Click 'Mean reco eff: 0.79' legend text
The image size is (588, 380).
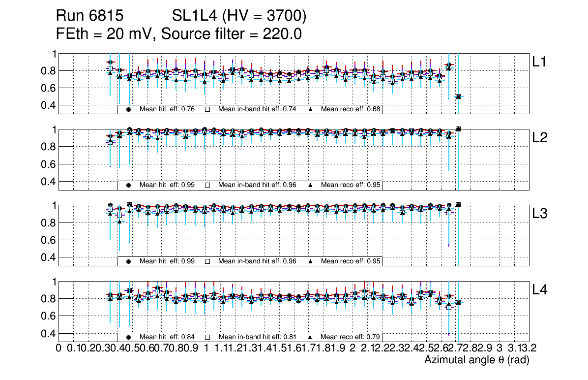coord(351,337)
